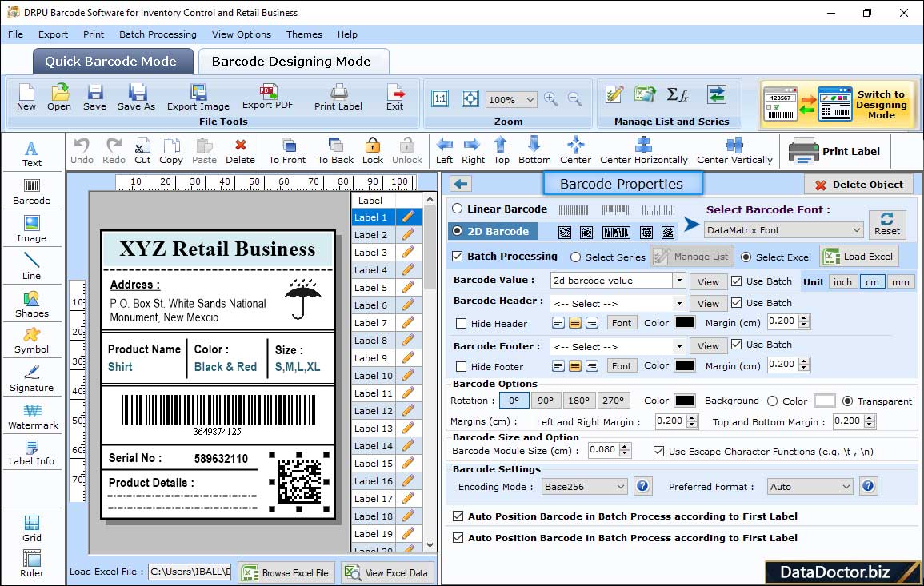This screenshot has height=586, width=924.
Task: Toggle the Batch Processing checkbox
Action: [458, 256]
